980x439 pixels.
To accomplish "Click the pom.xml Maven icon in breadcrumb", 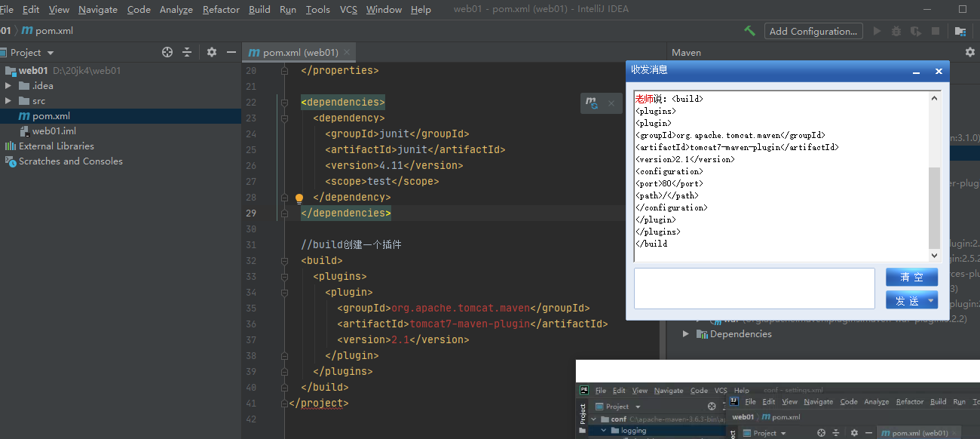I will click(27, 31).
